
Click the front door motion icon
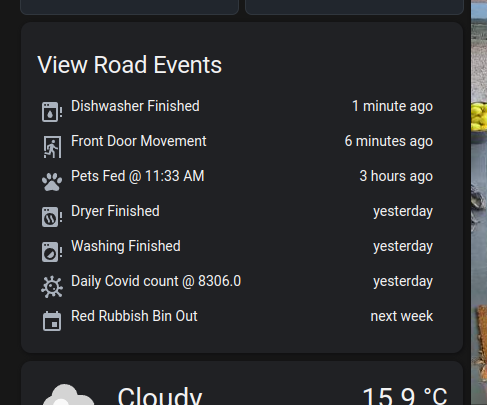click(52, 147)
